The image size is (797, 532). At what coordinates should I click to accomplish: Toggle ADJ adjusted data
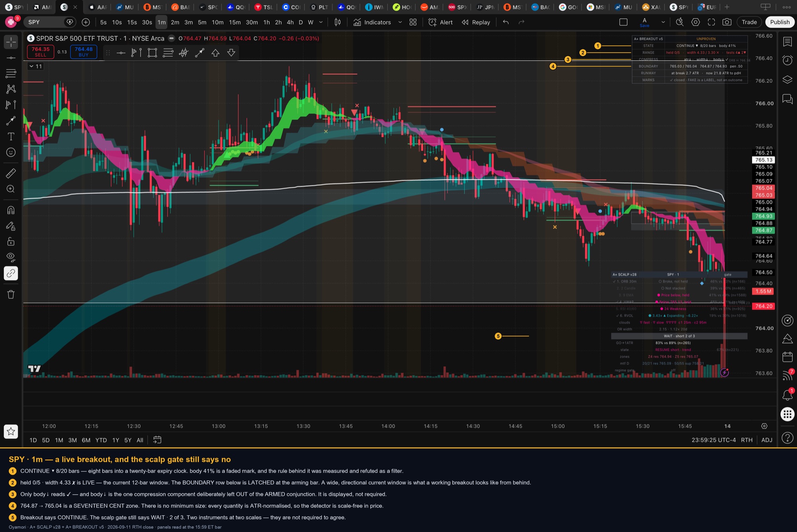[767, 440]
